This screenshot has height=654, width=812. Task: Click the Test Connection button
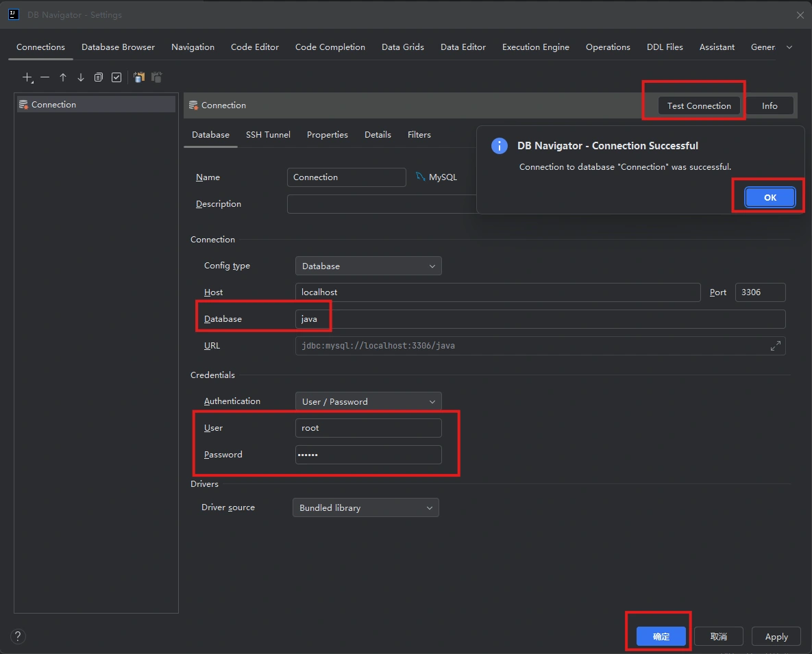click(x=698, y=105)
